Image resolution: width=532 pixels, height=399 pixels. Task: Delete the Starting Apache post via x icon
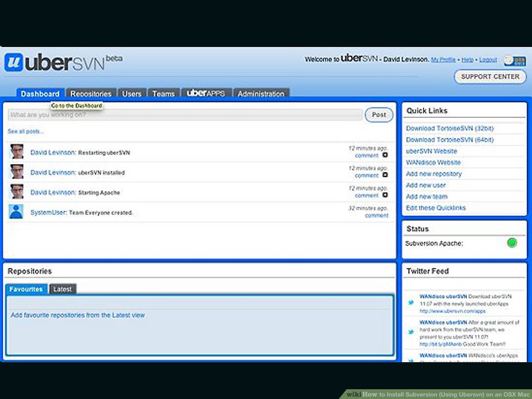385,195
